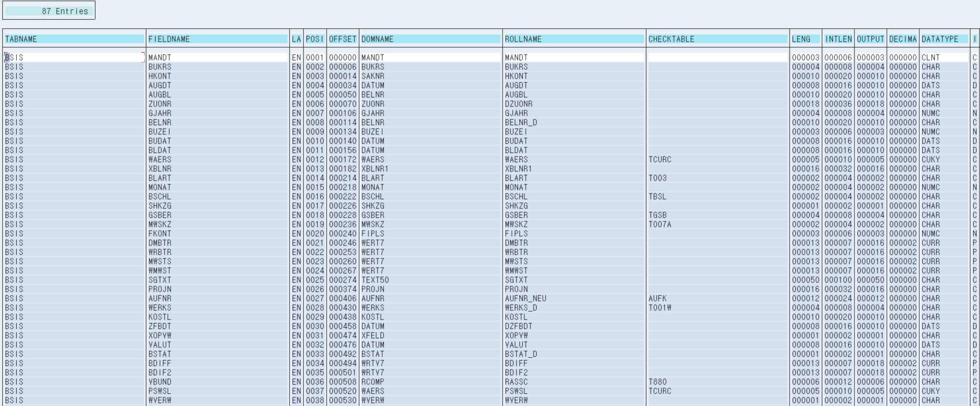The image size is (980, 406).
Task: Click the fieldname HKONT
Action: point(160,76)
